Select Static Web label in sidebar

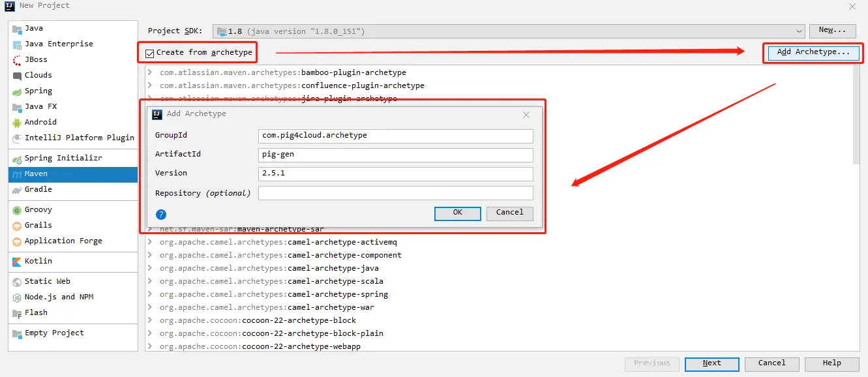(x=48, y=282)
